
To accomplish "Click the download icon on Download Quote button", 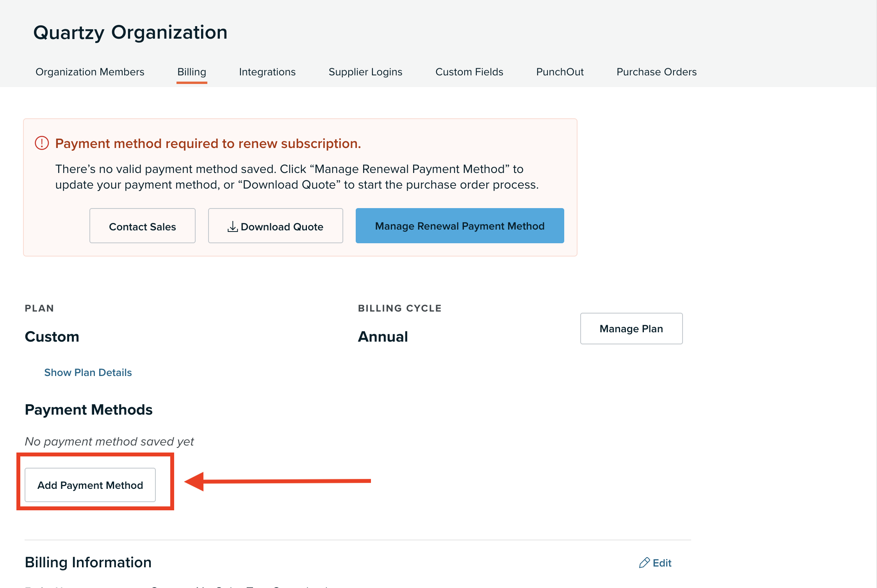I will tap(233, 226).
